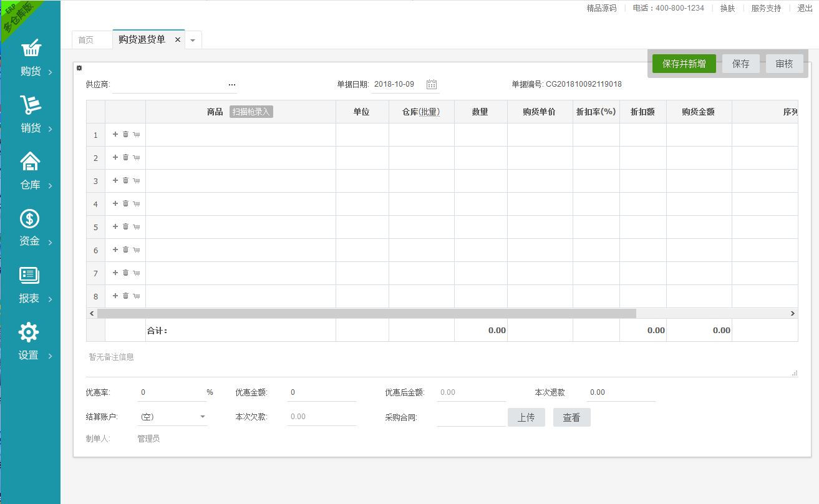Screen dimensions: 819x504
Task: Click the small gear column settings icon
Action: click(79, 68)
